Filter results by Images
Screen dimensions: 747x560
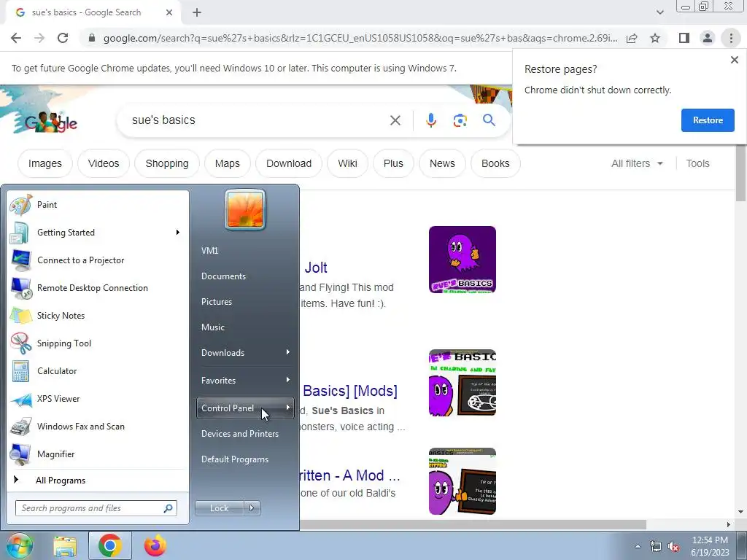pos(45,163)
